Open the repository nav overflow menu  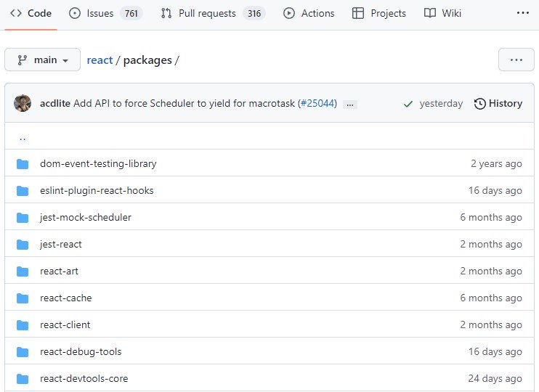[x=523, y=13]
